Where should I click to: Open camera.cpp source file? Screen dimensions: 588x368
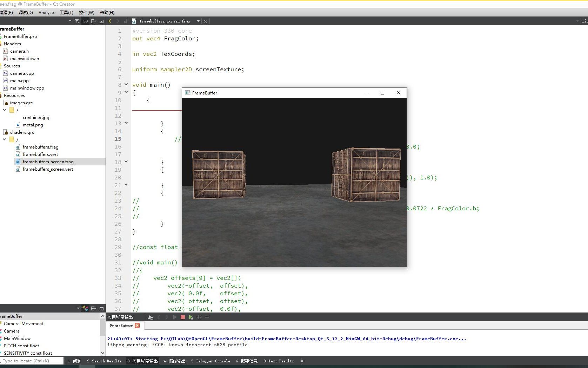coord(22,73)
